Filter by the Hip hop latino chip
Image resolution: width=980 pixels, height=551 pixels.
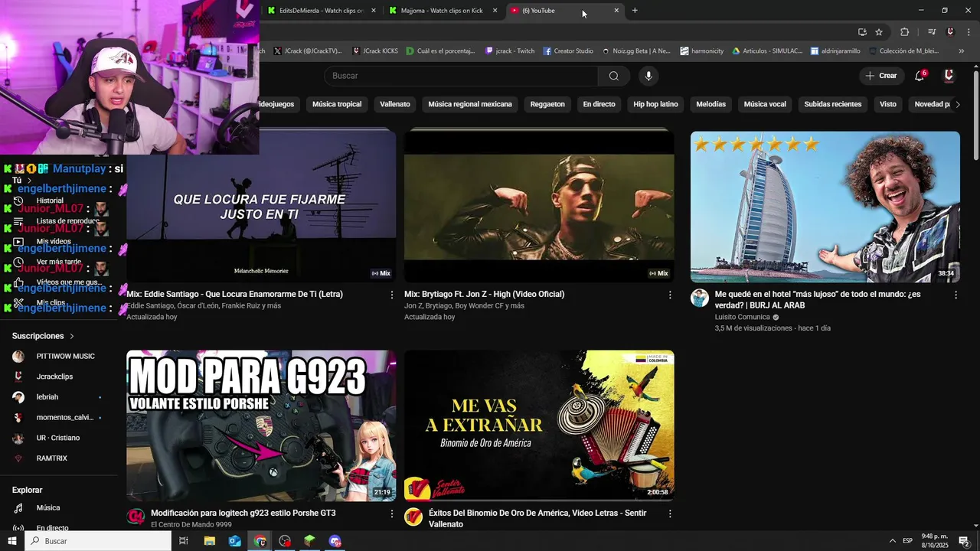click(655, 104)
